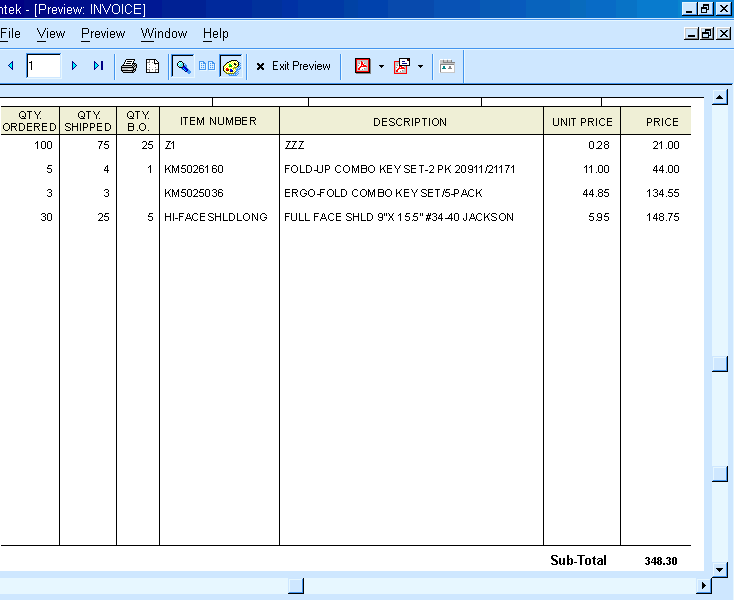
Task: Click the QTY. SHIPPED column header
Action: tap(88, 121)
